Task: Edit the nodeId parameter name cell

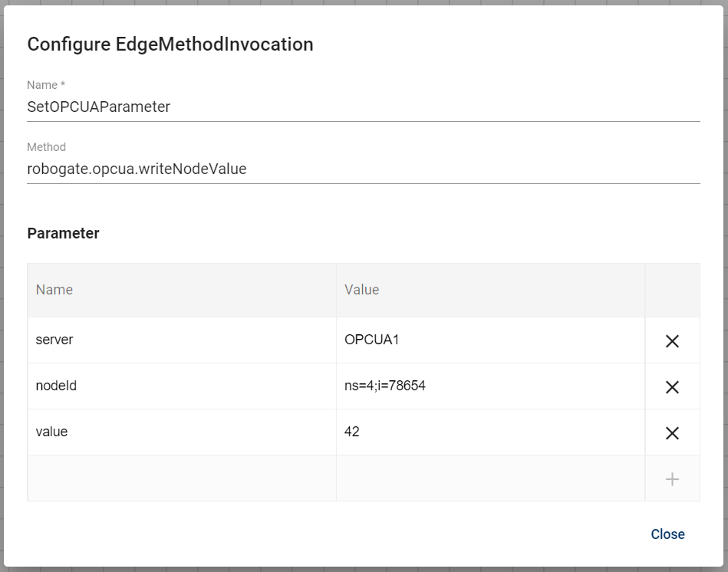Action: coord(181,386)
